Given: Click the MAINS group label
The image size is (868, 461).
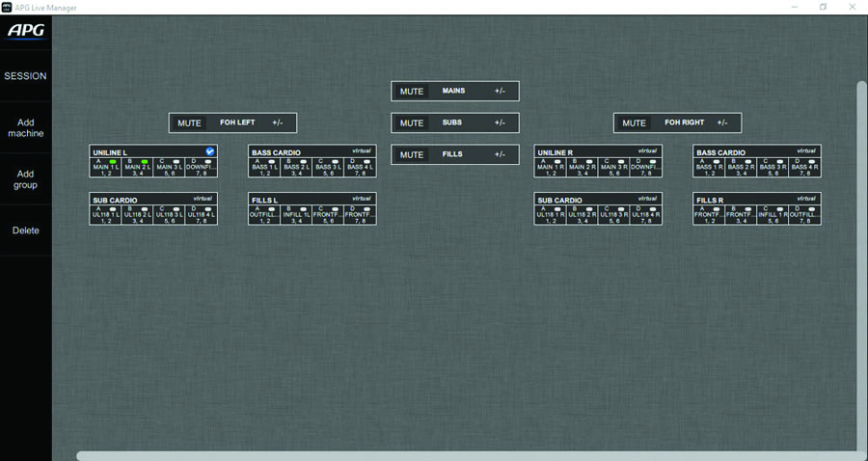Looking at the screenshot, I should pos(453,91).
